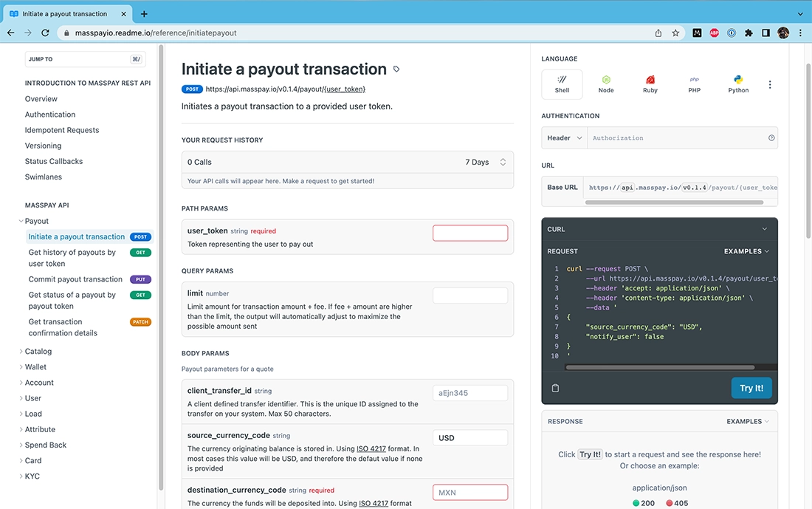Go back with browser back arrow

pyautogui.click(x=11, y=33)
